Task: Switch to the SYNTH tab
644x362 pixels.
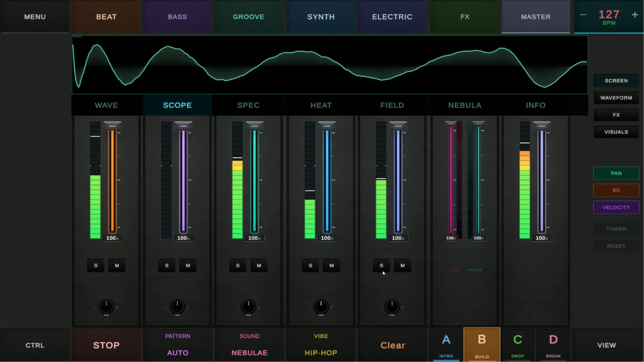Action: [x=321, y=17]
